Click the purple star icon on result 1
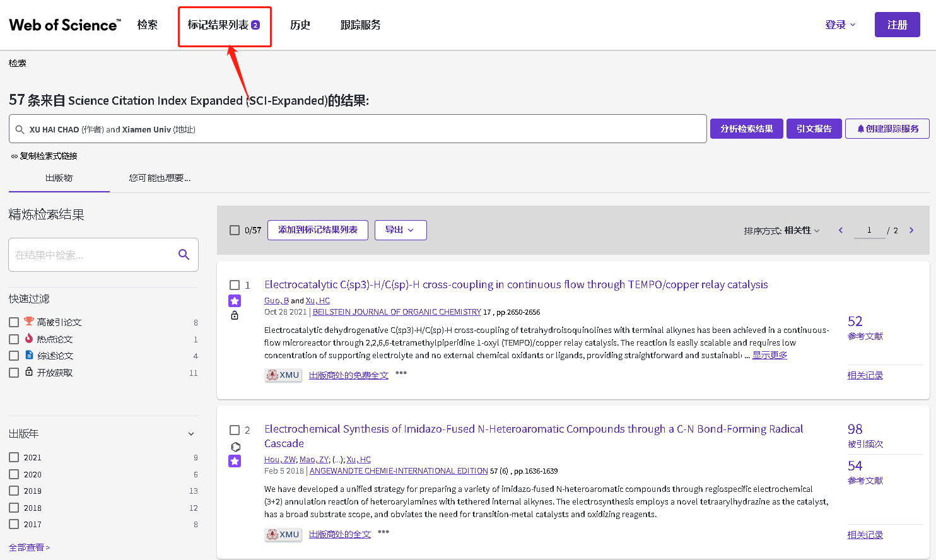The height and width of the screenshot is (560, 936). (235, 301)
